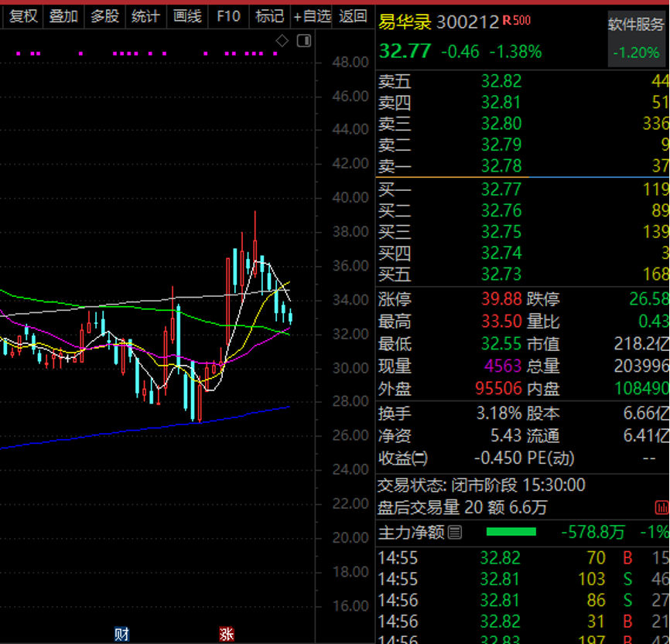
Task: Open the 统计 statistics tool
Action: click(145, 17)
